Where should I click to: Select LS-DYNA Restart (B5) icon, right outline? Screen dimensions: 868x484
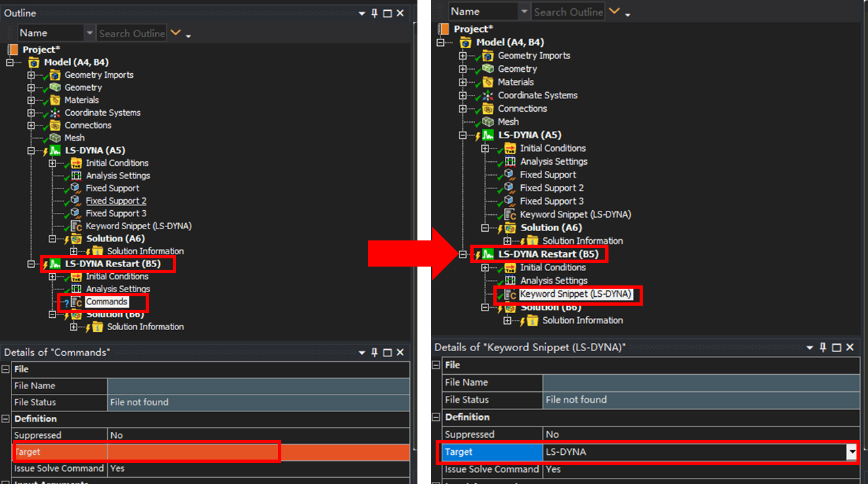coord(488,254)
